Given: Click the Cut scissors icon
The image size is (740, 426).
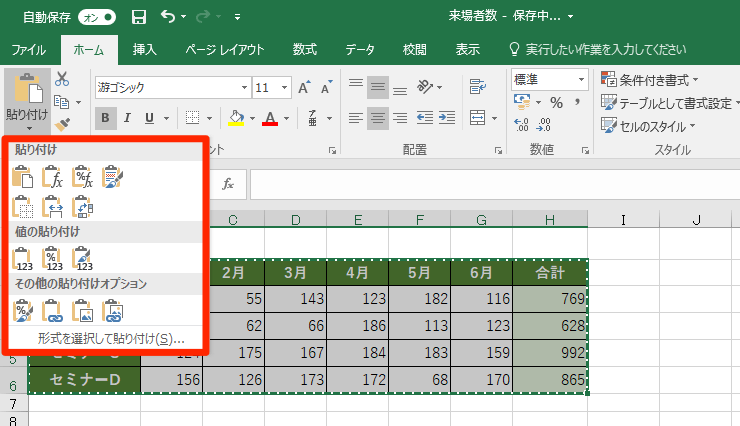Looking at the screenshot, I should pyautogui.click(x=62, y=79).
